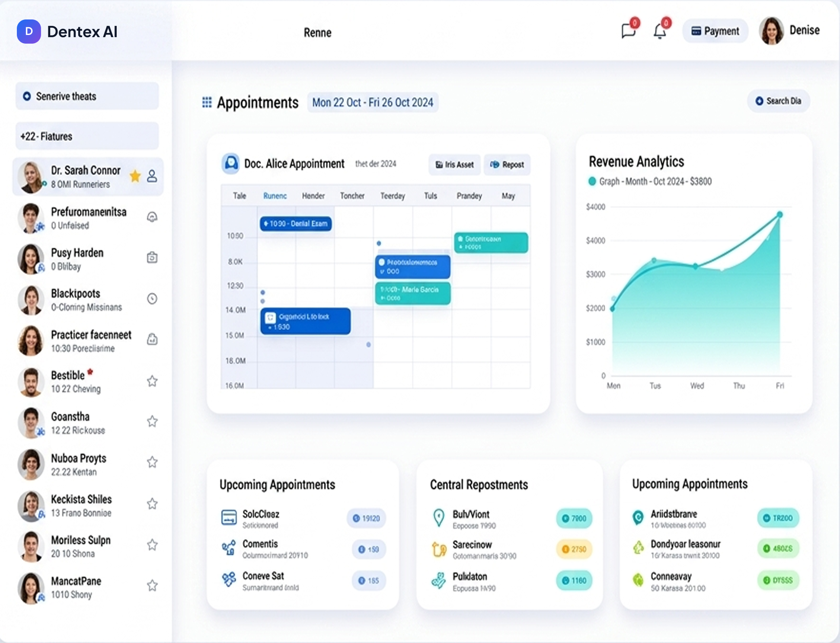
Task: Star the Nuboa Proyts contact
Action: coord(152,462)
